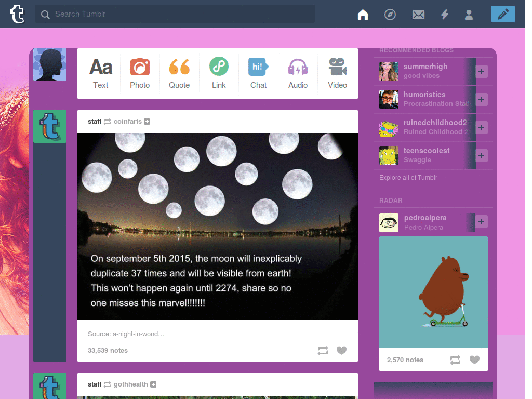Click the humoristics avatar thumbnail
532x399 pixels.
click(389, 99)
